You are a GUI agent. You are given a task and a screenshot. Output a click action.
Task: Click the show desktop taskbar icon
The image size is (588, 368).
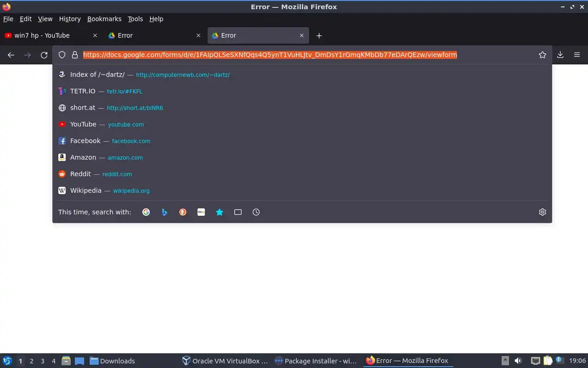point(79,361)
